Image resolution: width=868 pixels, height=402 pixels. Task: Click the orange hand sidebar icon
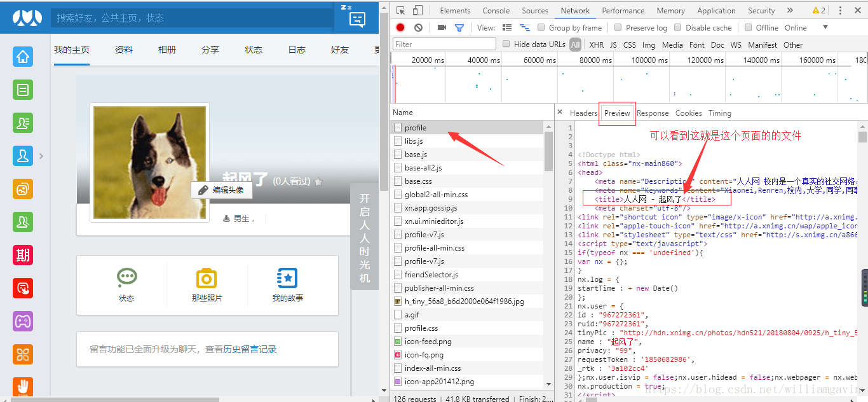[x=23, y=386]
